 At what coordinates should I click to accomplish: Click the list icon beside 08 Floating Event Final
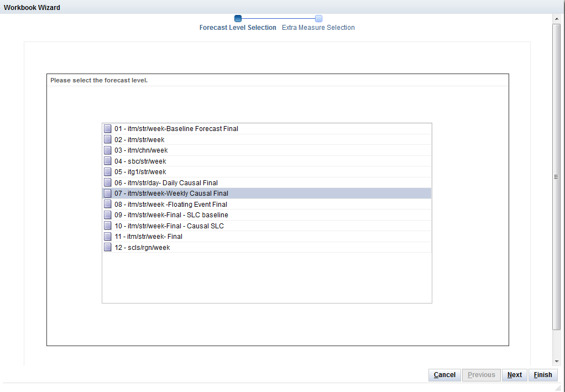(x=107, y=204)
